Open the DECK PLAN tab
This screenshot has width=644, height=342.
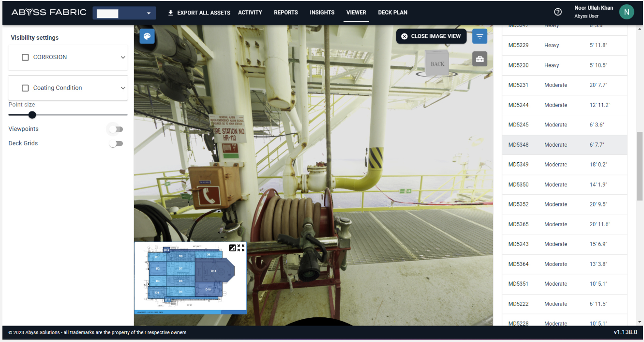click(x=392, y=13)
